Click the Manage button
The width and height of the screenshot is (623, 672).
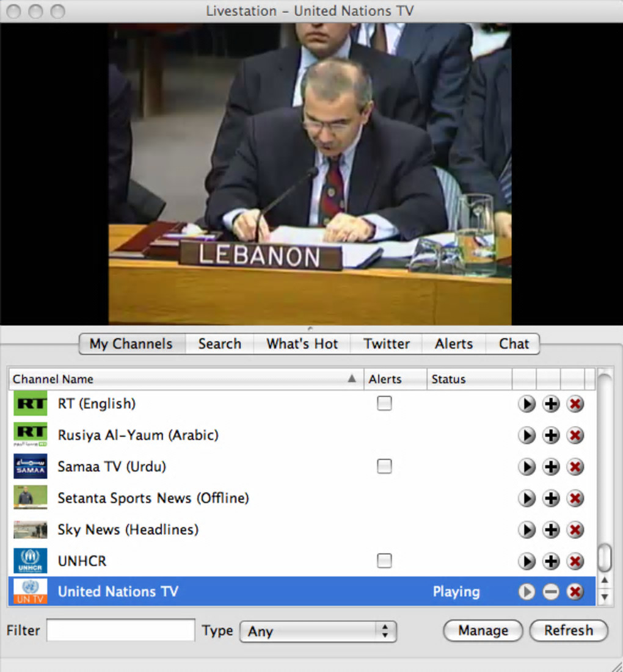pyautogui.click(x=483, y=630)
